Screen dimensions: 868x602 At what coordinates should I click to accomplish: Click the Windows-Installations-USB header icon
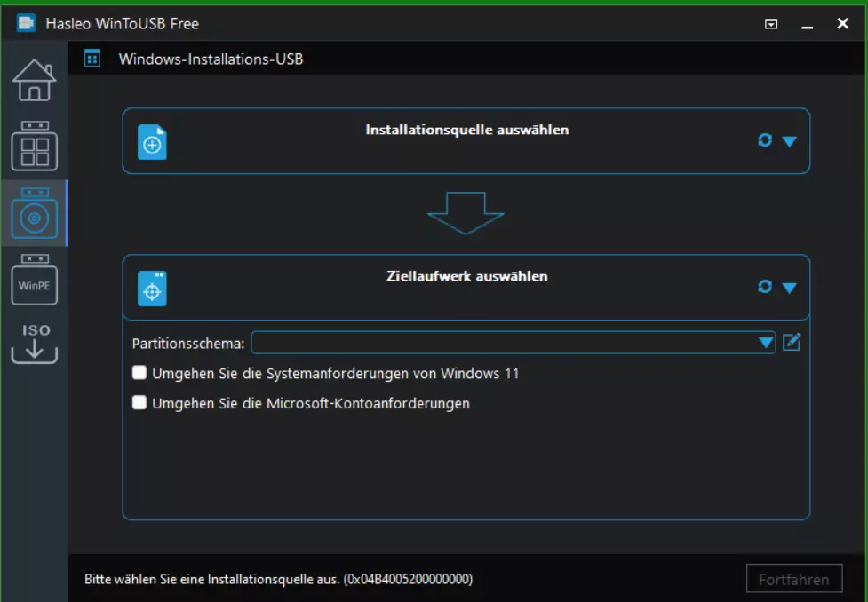tap(92, 58)
